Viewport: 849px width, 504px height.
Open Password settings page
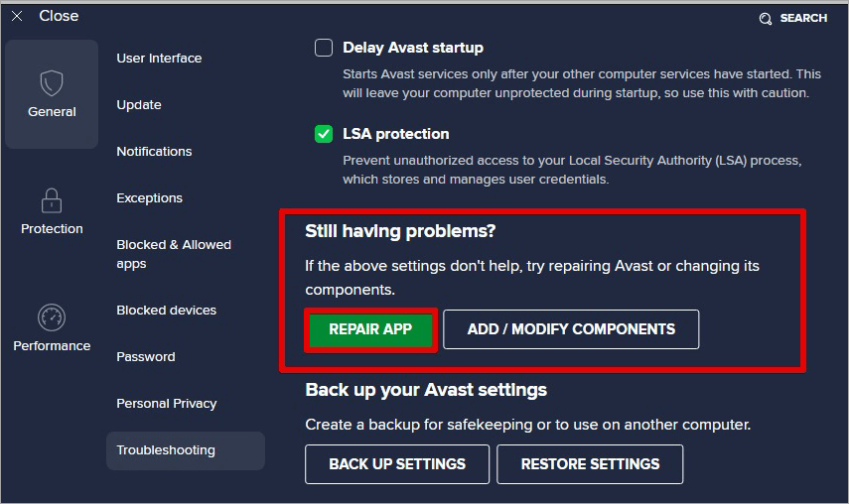click(145, 357)
